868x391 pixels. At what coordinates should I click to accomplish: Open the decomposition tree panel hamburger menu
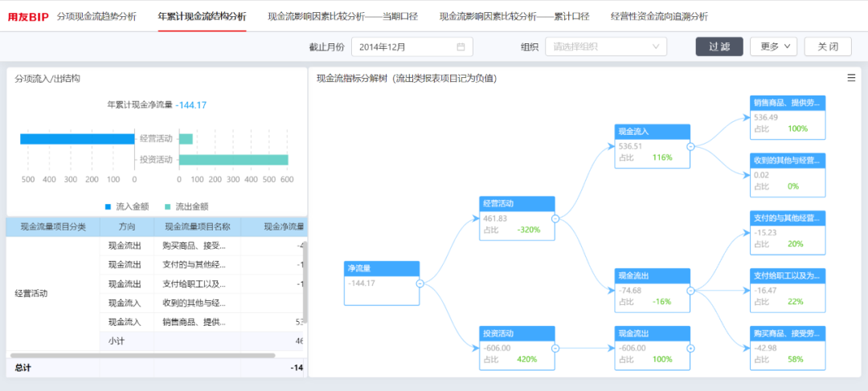click(x=851, y=78)
